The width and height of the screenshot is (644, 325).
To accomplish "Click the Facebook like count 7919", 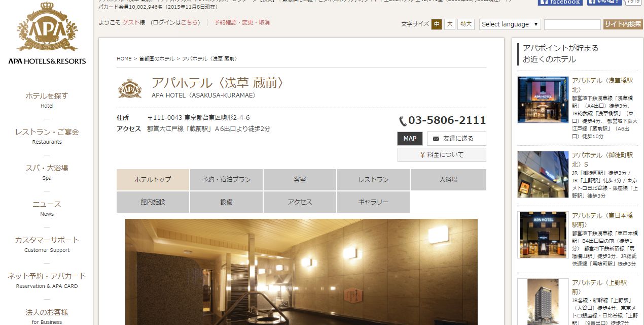I will [633, 2].
